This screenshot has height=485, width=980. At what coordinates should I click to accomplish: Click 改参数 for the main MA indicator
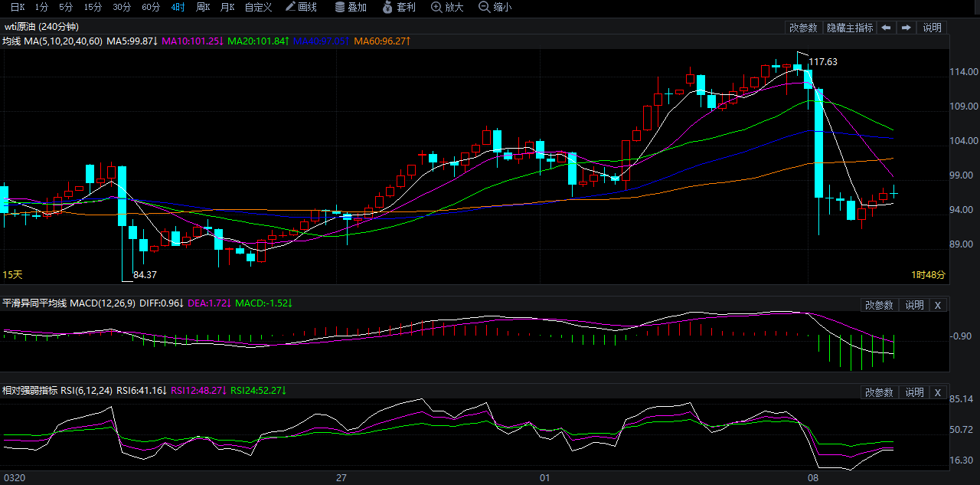[x=803, y=28]
